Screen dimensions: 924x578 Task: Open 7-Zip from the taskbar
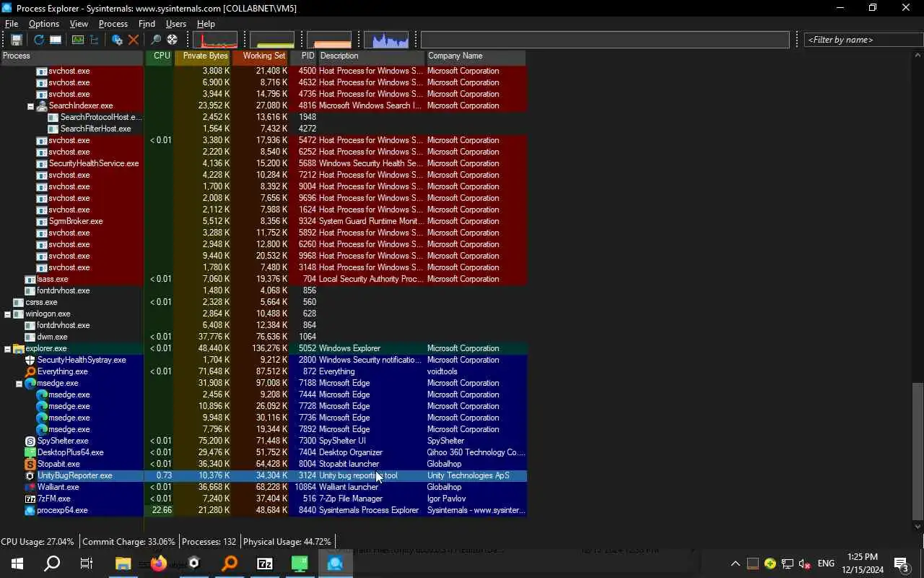click(265, 564)
